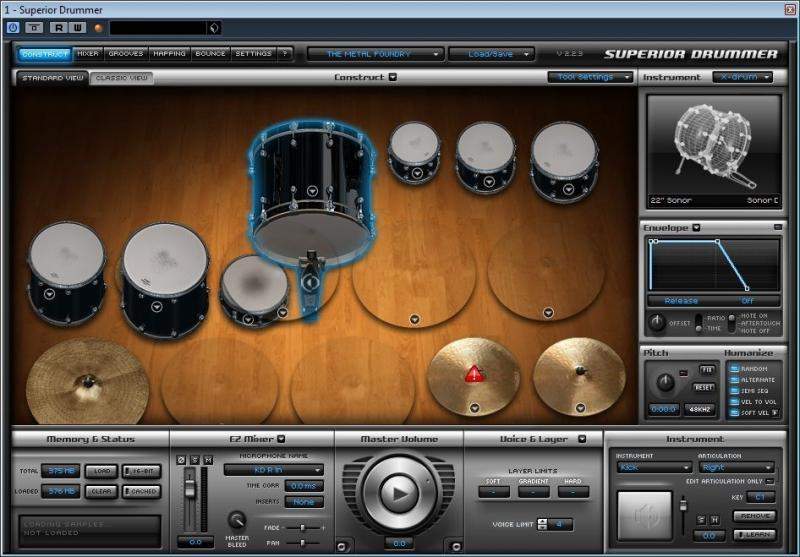Toggle the Cached memory button

(x=141, y=491)
